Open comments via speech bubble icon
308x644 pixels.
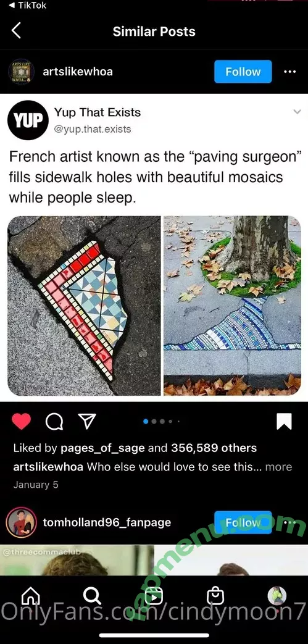(54, 421)
